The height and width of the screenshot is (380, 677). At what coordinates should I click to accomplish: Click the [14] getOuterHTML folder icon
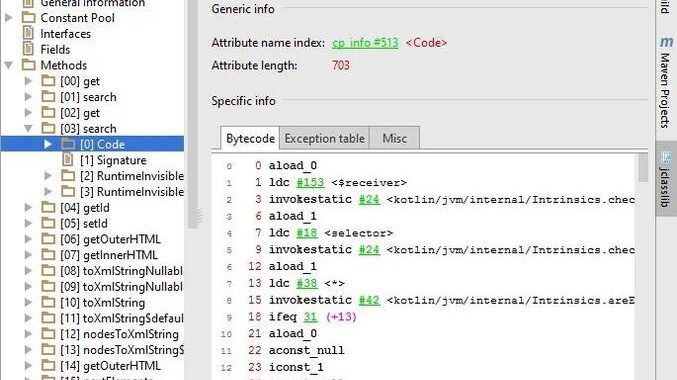[48, 365]
